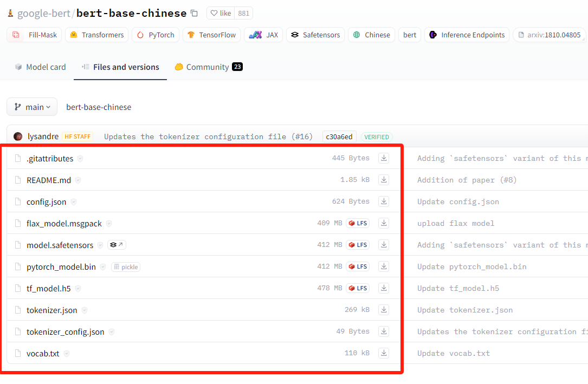Open pytorch_model.bin file
This screenshot has width=588, height=384.
(x=61, y=266)
